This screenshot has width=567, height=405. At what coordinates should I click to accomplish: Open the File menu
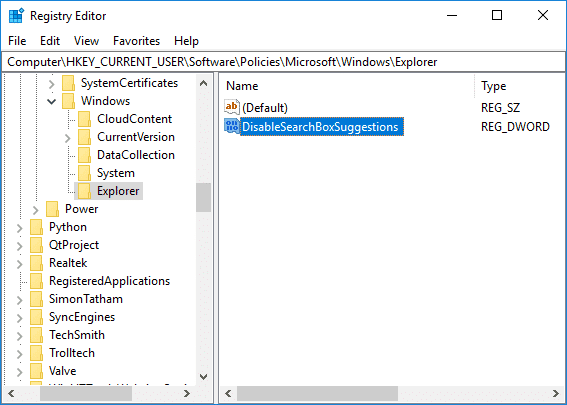(17, 41)
